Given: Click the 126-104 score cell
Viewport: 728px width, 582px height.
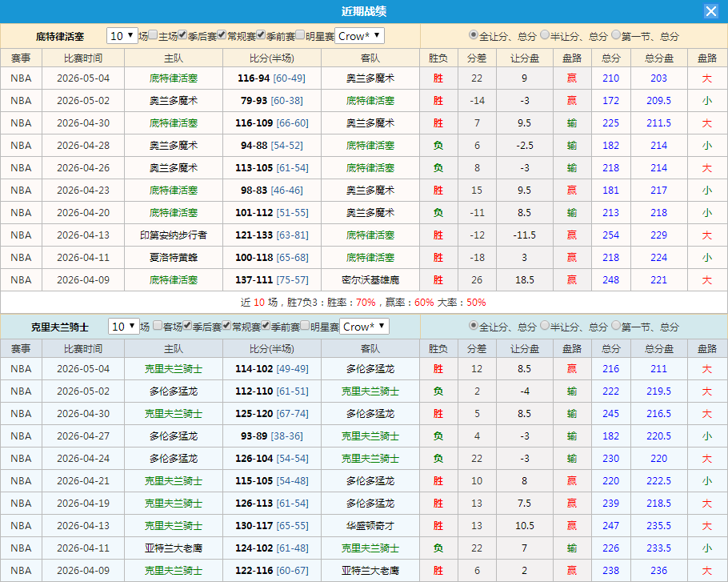Looking at the screenshot, I should coord(272,459).
